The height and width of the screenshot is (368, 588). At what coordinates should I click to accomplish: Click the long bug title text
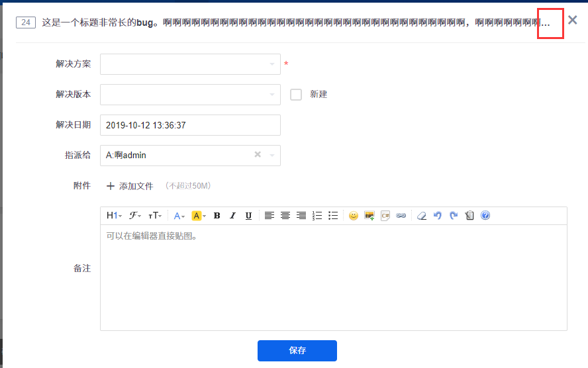[x=295, y=23]
